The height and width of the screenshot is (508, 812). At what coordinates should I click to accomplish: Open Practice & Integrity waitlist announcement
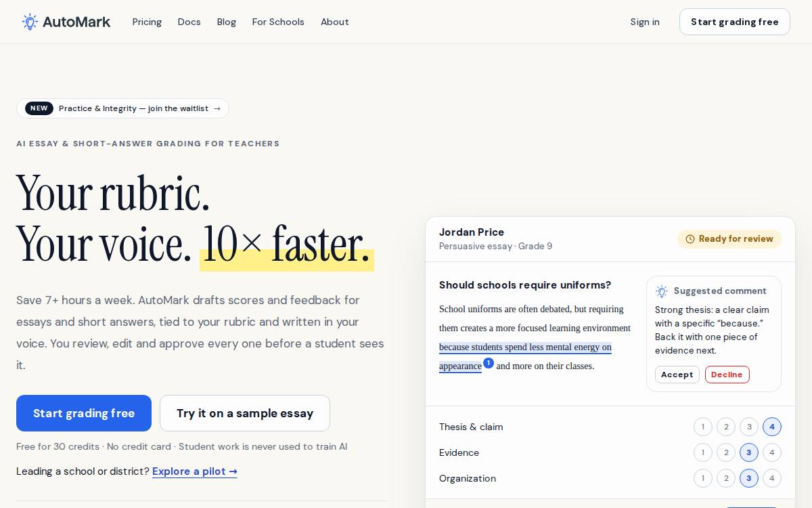122,108
